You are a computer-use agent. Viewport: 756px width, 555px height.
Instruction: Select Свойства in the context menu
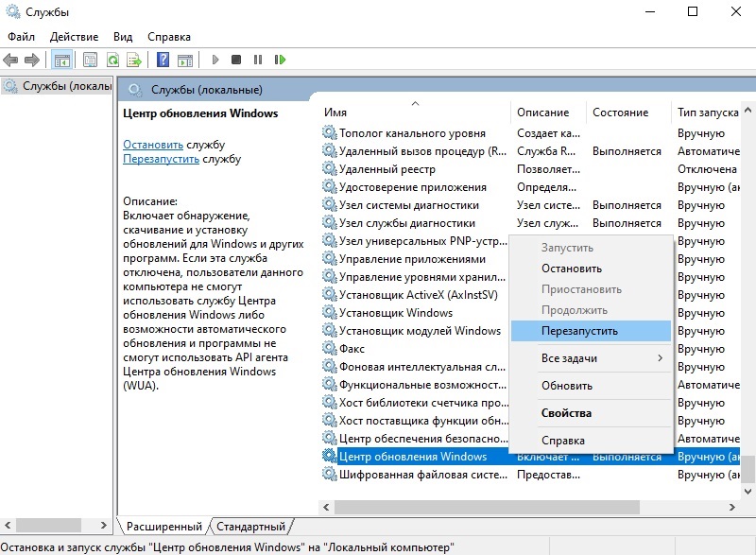pos(566,413)
